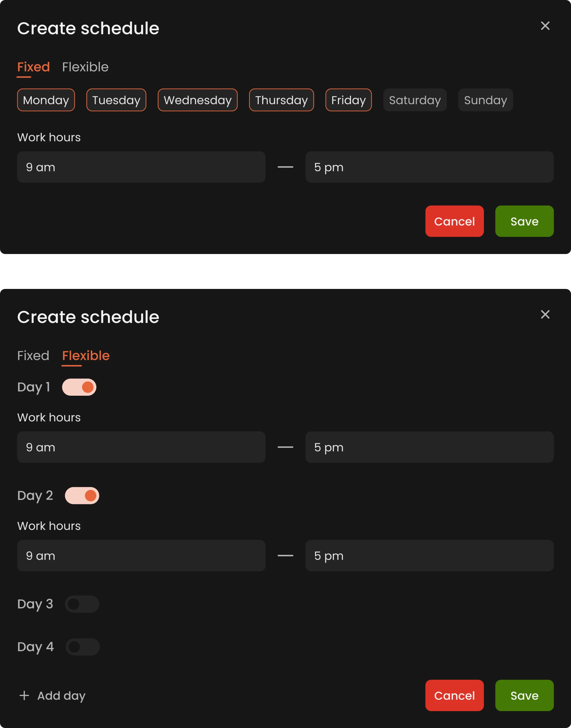Enable the Day 3 toggle

(x=82, y=604)
